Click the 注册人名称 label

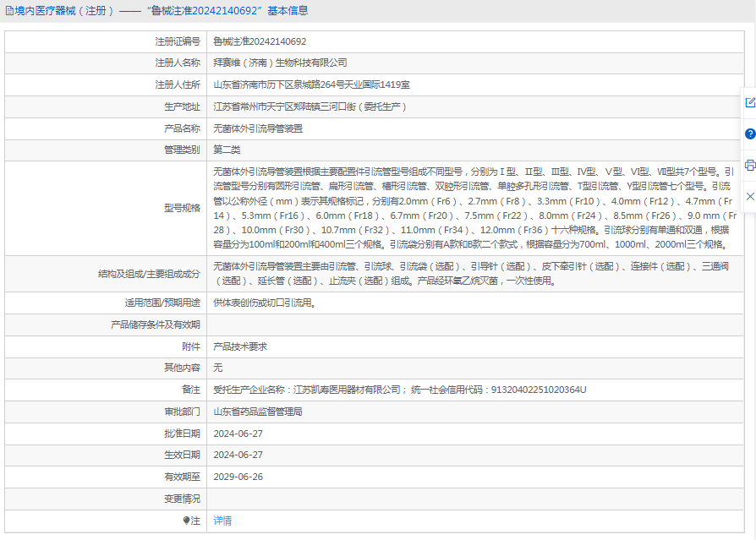(178, 63)
